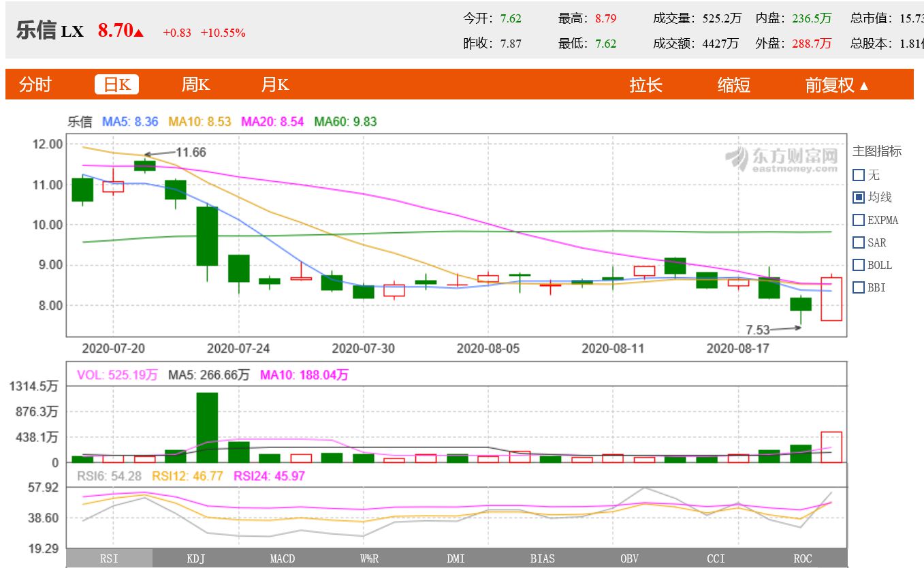The width and height of the screenshot is (924, 568).
Task: Click the MA5: 8.36 legend label
Action: (130, 122)
